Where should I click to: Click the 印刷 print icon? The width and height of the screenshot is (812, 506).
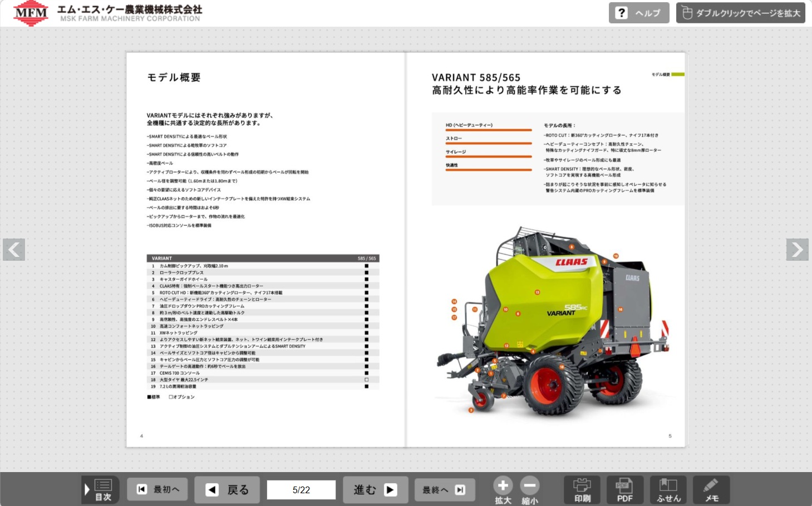pyautogui.click(x=582, y=490)
